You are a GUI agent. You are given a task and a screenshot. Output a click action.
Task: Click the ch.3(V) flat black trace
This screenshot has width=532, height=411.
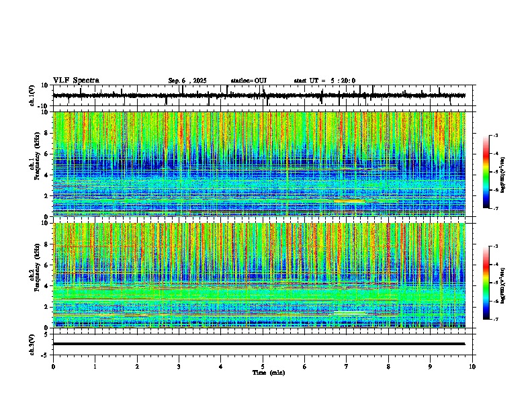[x=259, y=344]
